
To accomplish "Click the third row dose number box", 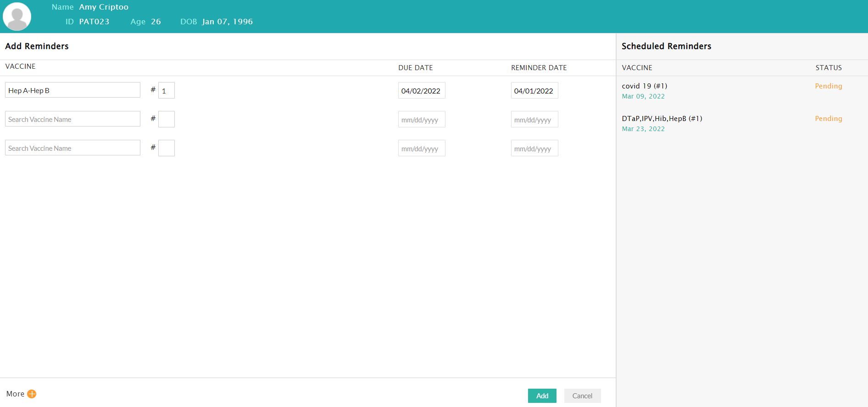I will click(166, 148).
